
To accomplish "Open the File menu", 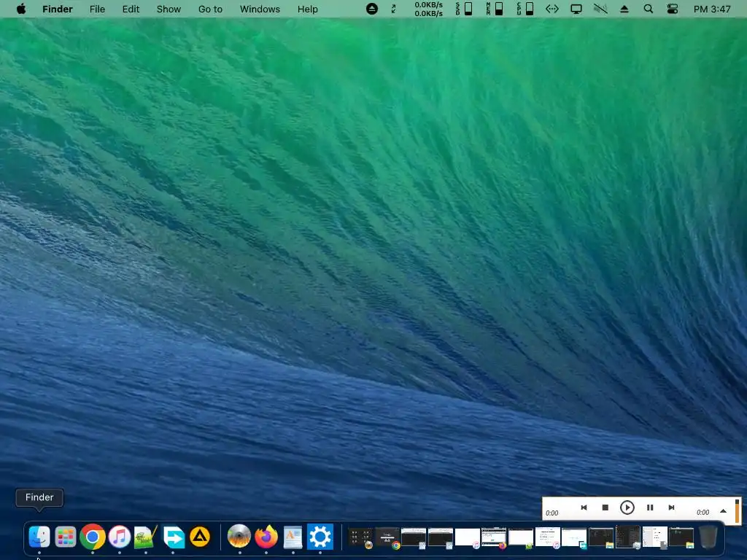I will (x=97, y=9).
